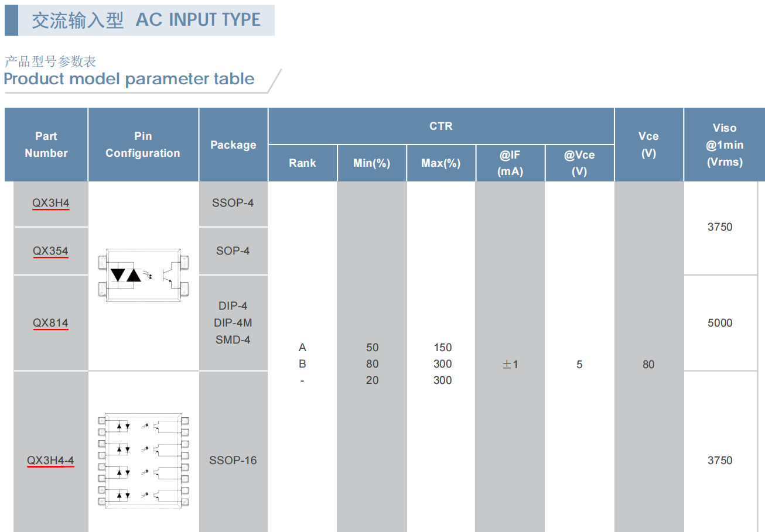
Task: Click the Viso value 5000
Action: pyautogui.click(x=720, y=323)
